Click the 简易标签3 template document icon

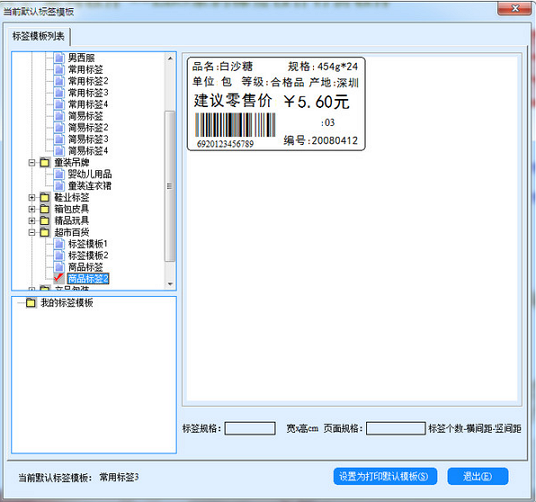[59, 139]
